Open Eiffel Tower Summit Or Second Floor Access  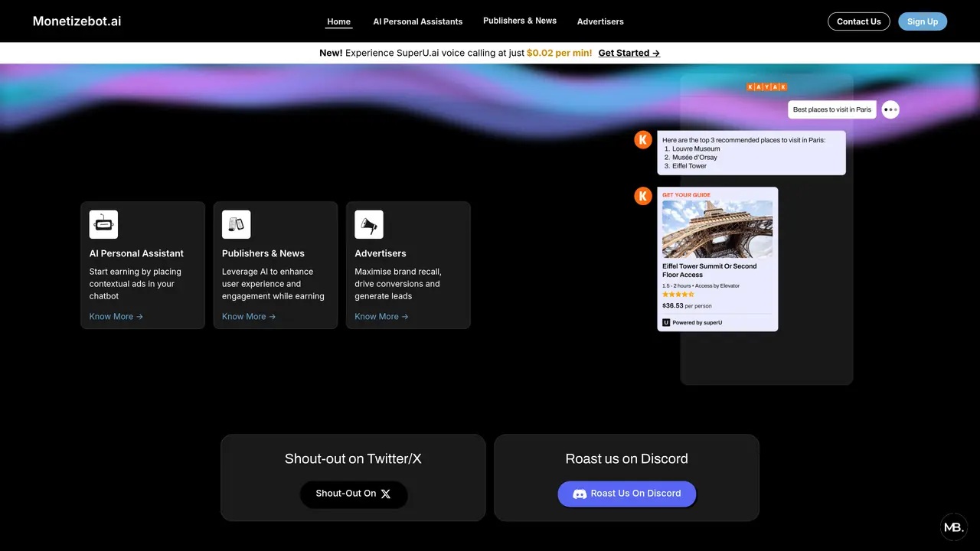(x=709, y=270)
